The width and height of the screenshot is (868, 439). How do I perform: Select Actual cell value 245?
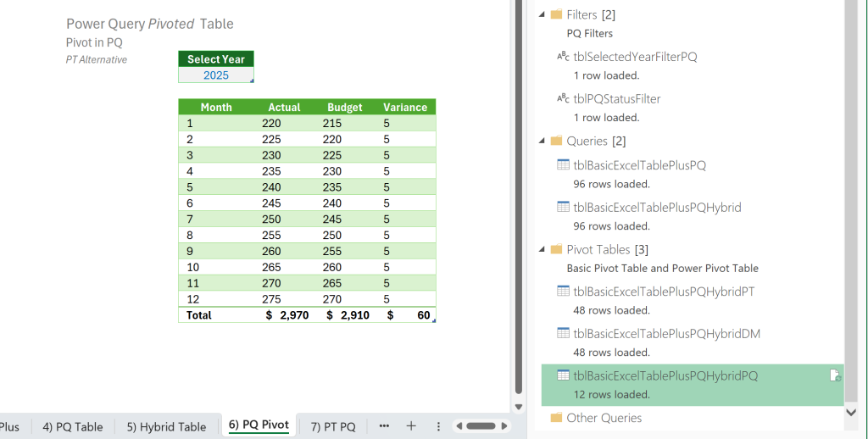(284, 203)
